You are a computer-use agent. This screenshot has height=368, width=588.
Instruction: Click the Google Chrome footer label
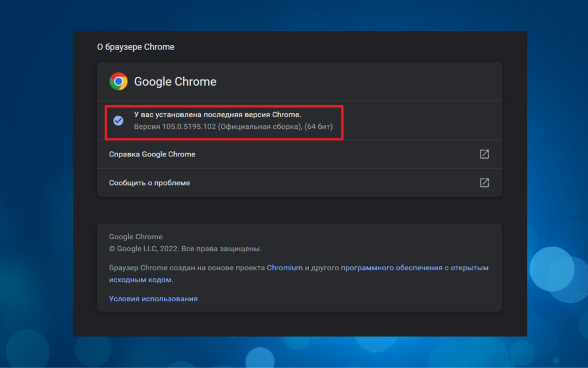[136, 237]
